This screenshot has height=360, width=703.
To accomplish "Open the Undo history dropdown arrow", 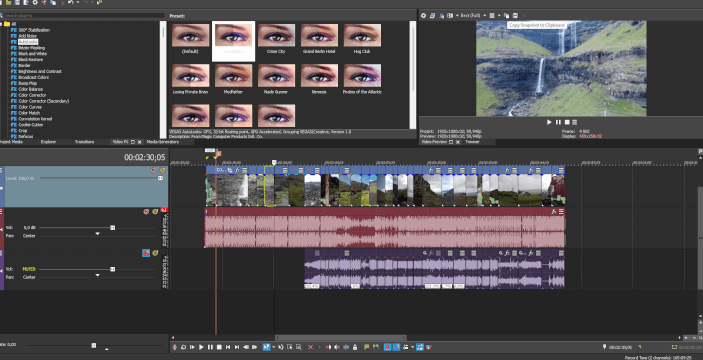I will (x=77, y=2).
